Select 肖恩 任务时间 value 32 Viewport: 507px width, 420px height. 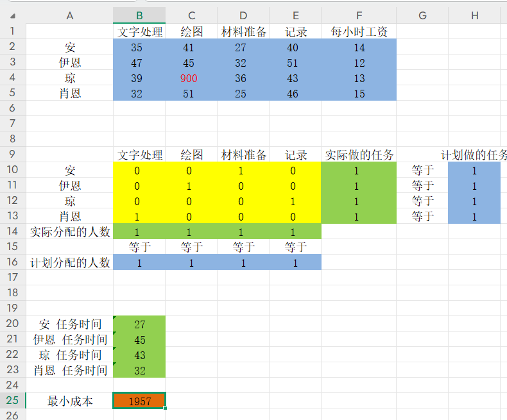pyautogui.click(x=139, y=370)
